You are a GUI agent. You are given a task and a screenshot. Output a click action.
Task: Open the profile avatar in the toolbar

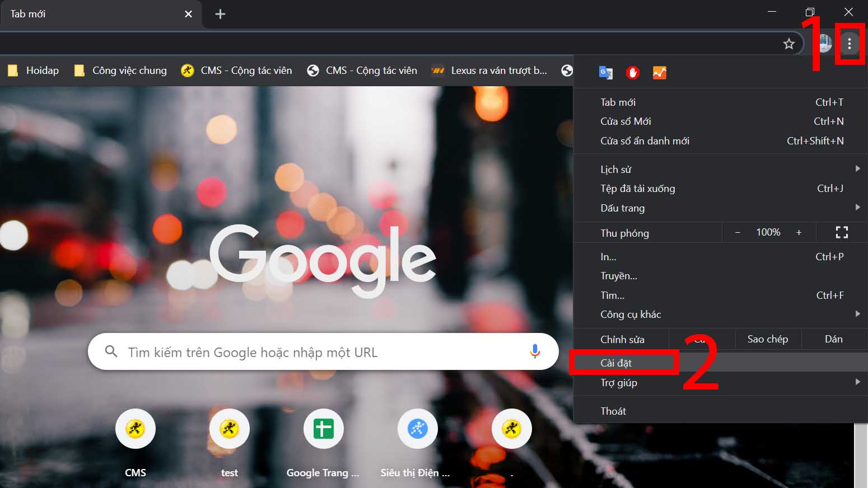point(824,43)
